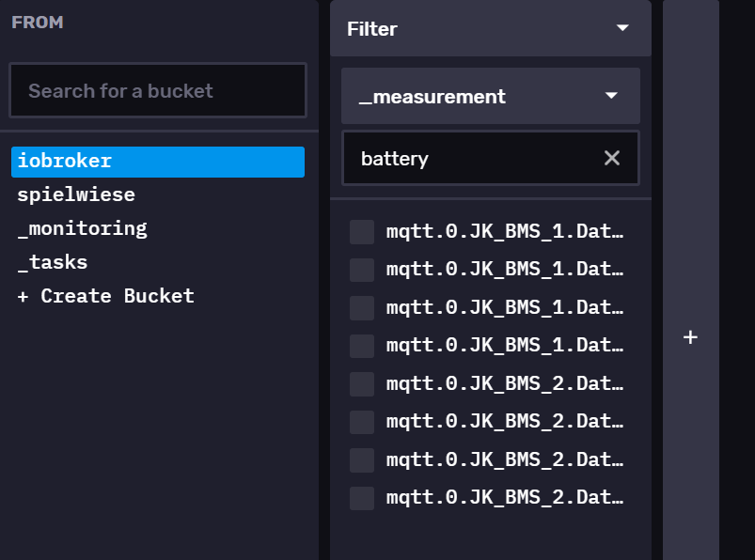
Task: Check the last mqtt.0.JK_BMS_2 measurement box
Action: point(362,498)
